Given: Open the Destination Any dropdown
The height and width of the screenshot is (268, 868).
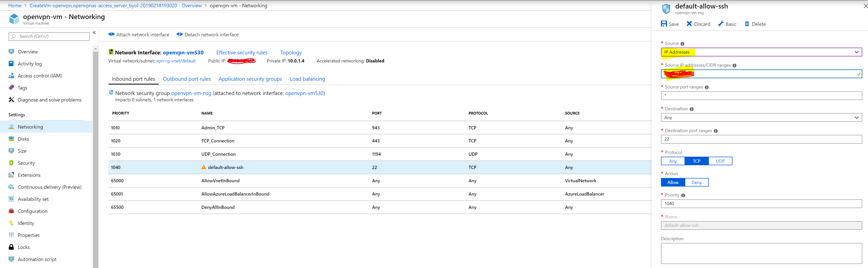Looking at the screenshot, I should pyautogui.click(x=761, y=117).
